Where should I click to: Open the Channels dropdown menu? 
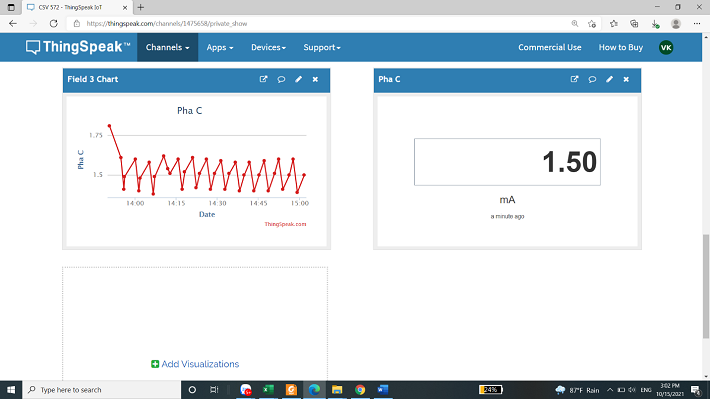[x=168, y=48]
